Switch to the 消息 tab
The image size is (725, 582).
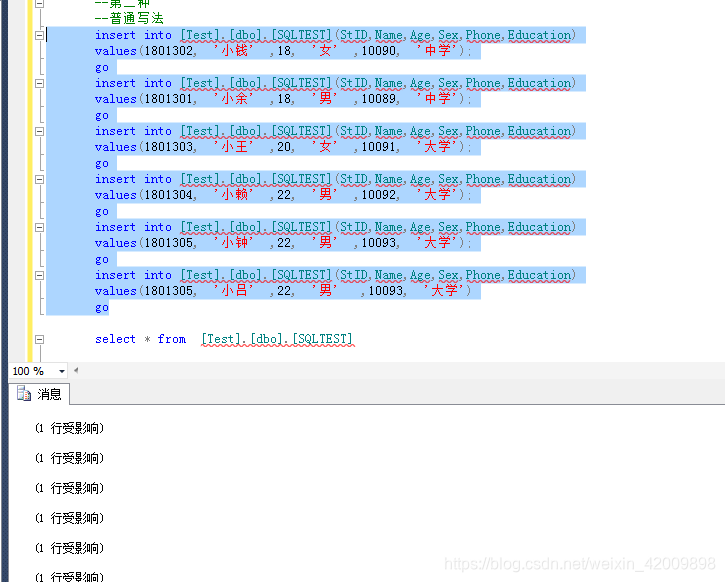tap(39, 394)
